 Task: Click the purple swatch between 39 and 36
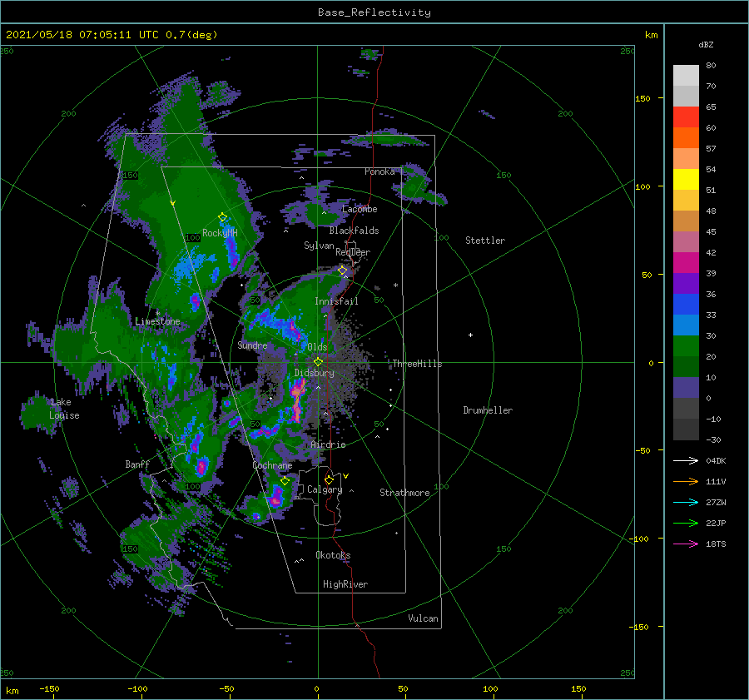(686, 283)
